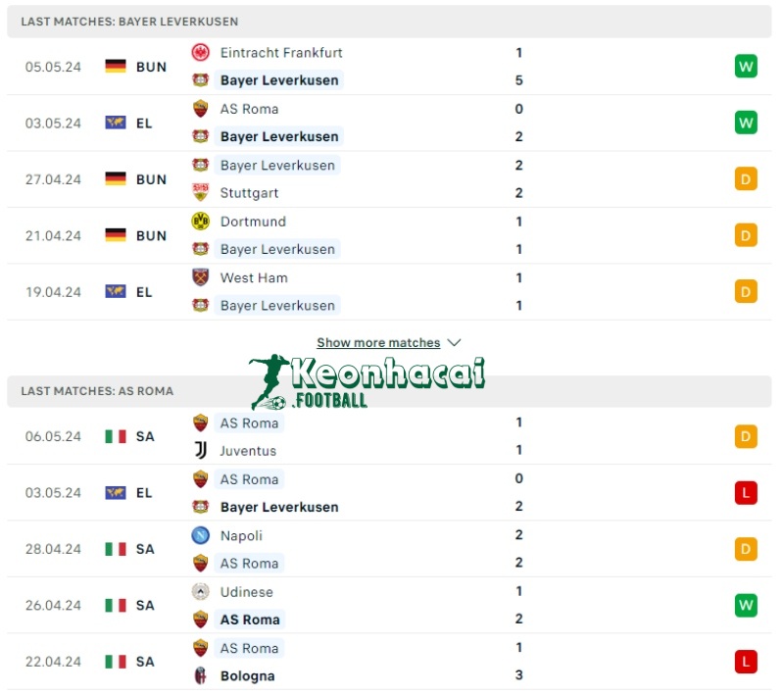Click the Italian flag on the Juventus match row
Viewport: 784px width, 695px height.
(115, 436)
